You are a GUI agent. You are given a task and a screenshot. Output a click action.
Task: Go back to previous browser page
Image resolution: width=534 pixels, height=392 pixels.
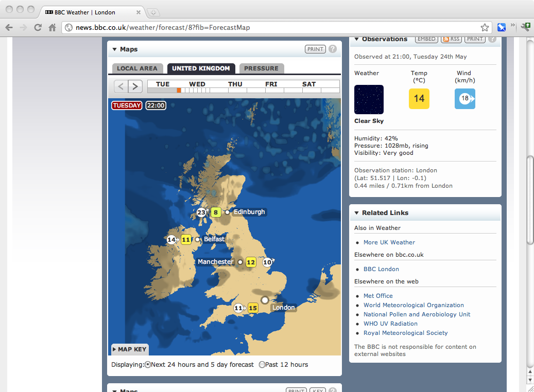(x=9, y=28)
